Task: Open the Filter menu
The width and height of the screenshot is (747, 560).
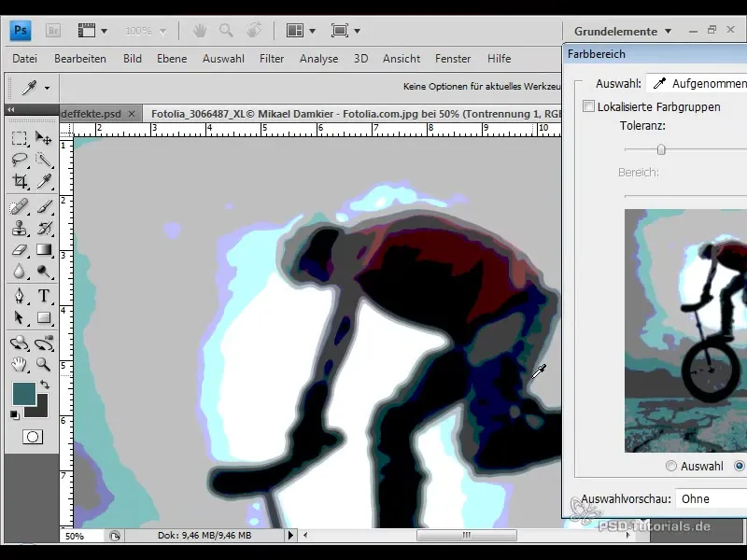Action: coord(272,59)
